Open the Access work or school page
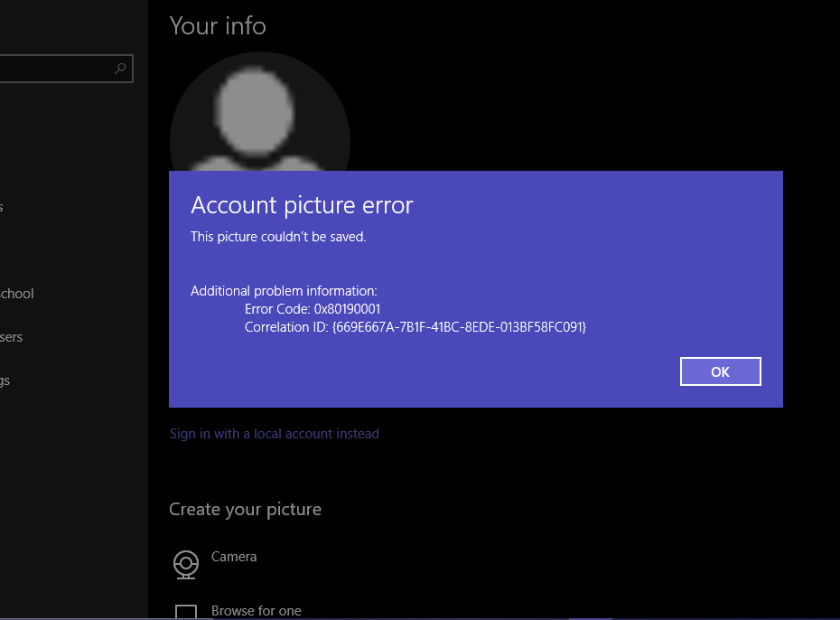The width and height of the screenshot is (840, 620). 16,293
